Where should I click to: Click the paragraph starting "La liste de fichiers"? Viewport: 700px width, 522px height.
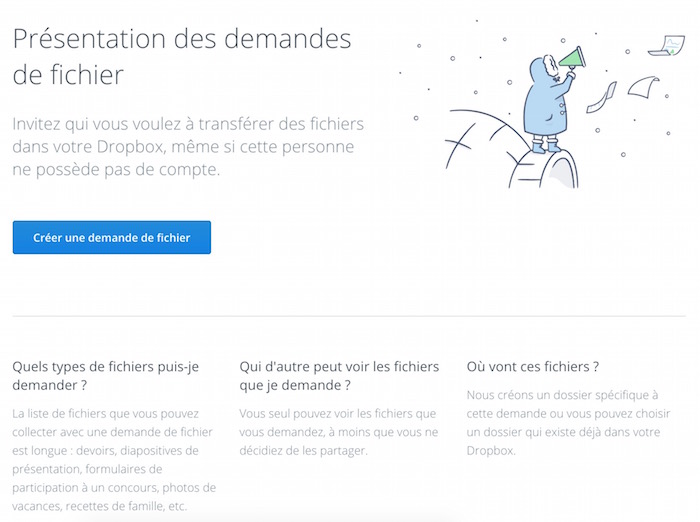point(114,460)
